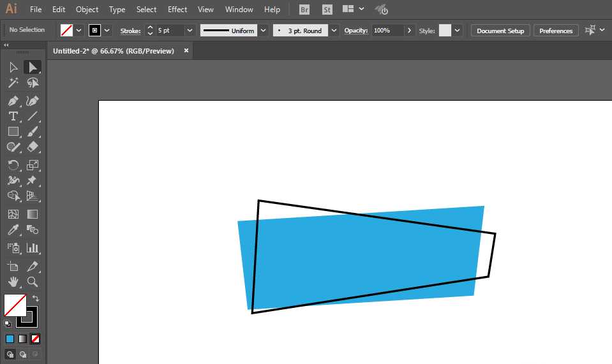
Task: Pick the Eraser tool
Action: 33,147
